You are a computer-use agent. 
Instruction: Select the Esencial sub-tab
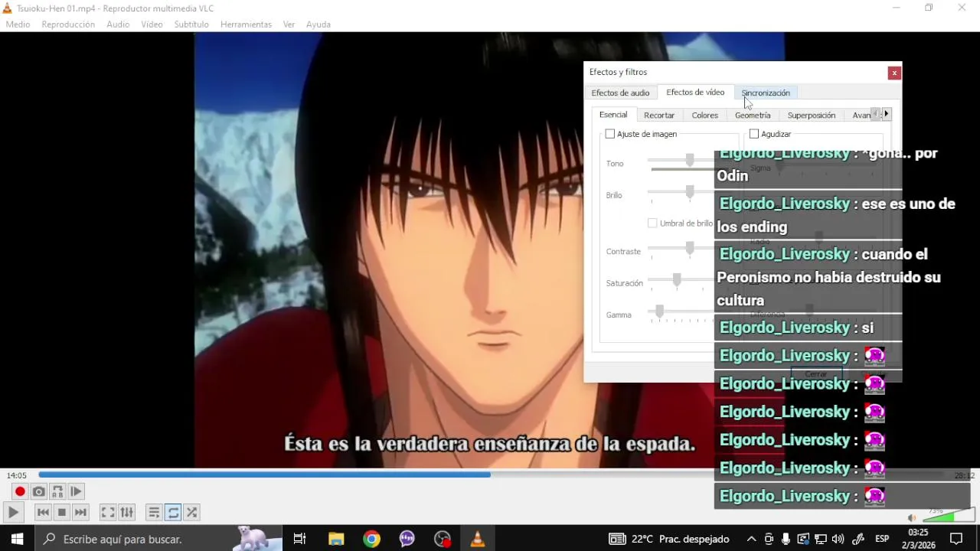(613, 115)
